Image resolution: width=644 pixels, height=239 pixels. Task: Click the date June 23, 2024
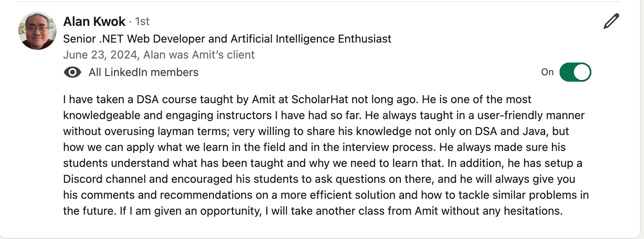coord(99,55)
